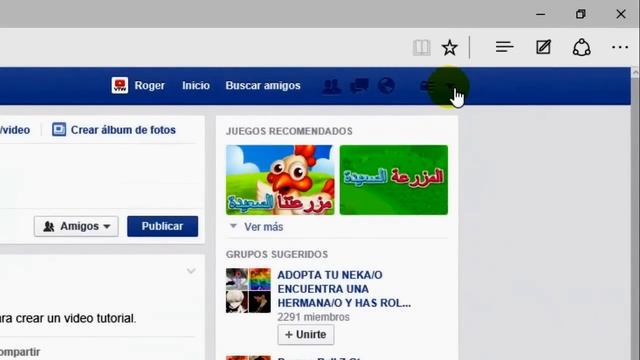
Task: Click the Publicar button
Action: (x=162, y=226)
